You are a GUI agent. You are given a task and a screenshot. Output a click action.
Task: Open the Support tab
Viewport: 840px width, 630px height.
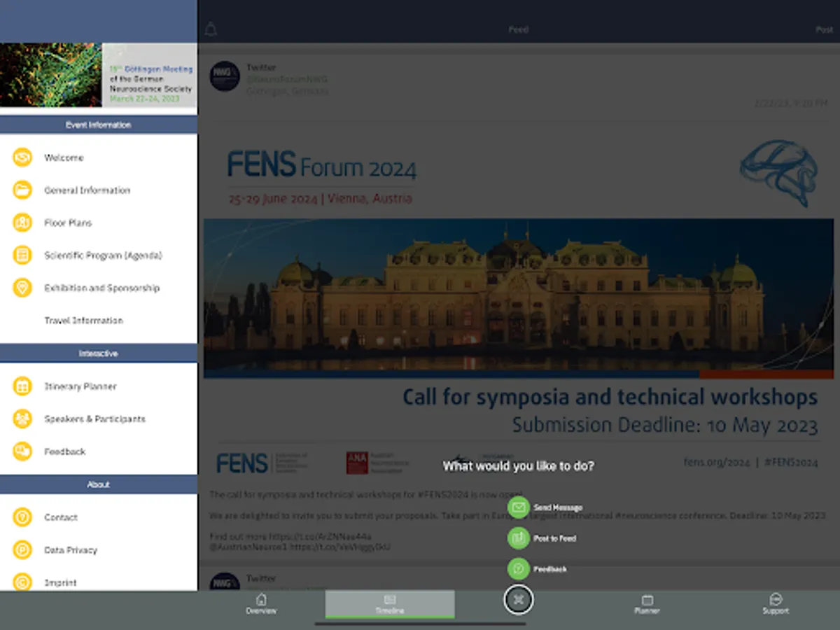point(776,604)
